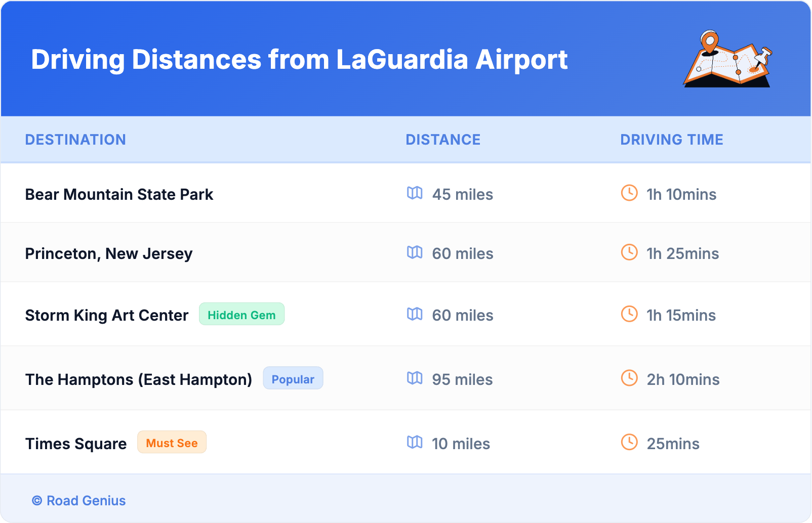Select the Must See badge
This screenshot has height=523, width=812.
tap(172, 443)
